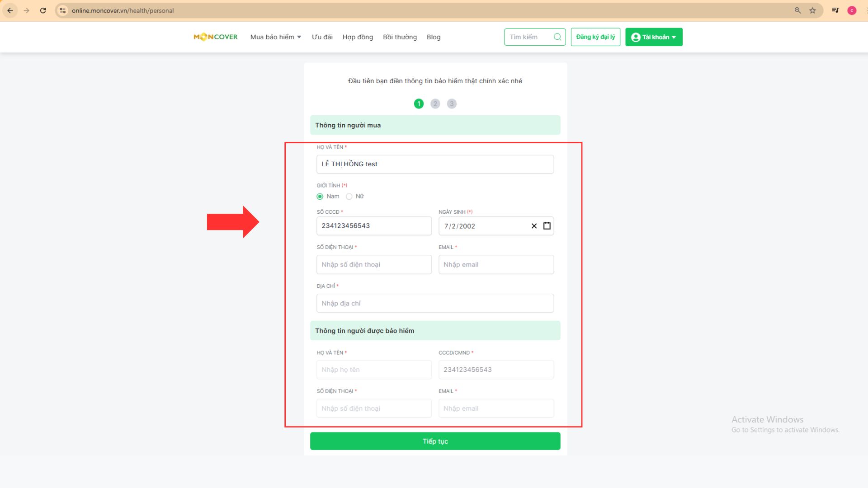868x488 pixels.
Task: Click the buyer Số điện thoại field
Action: 374,264
